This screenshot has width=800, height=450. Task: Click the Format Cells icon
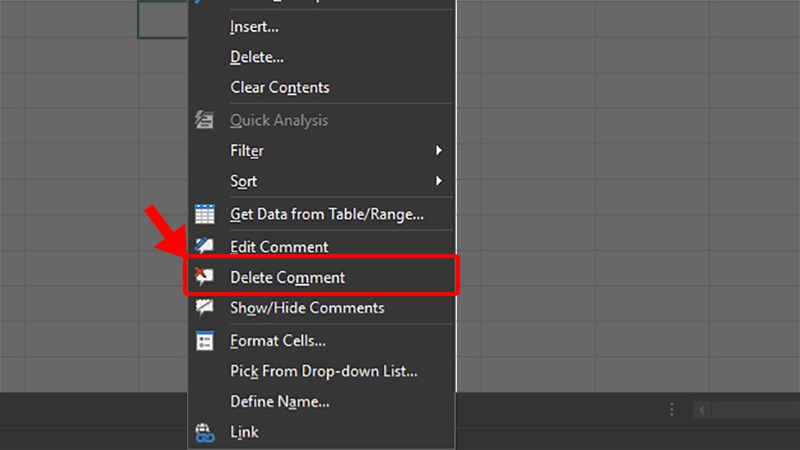[205, 340]
